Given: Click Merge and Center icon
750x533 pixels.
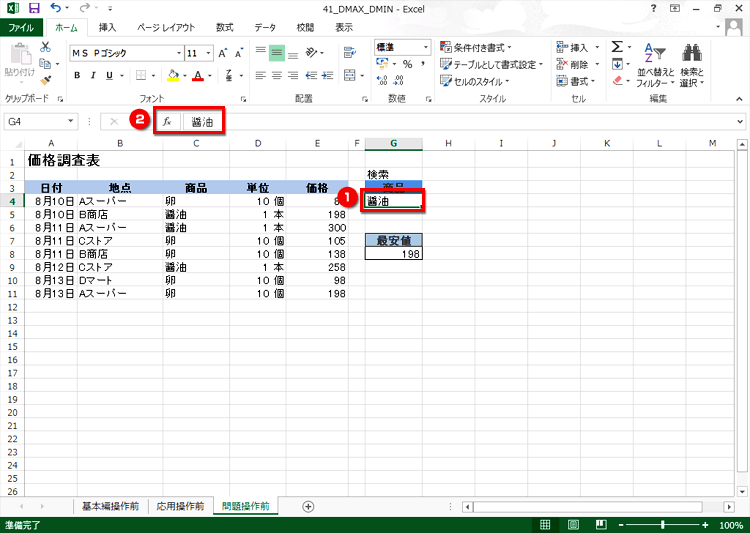Looking at the screenshot, I should (x=350, y=76).
